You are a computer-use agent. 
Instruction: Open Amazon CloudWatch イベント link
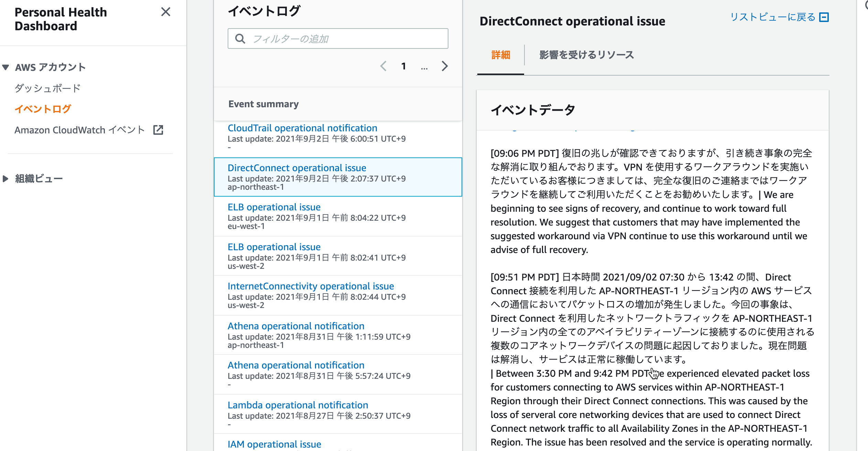79,130
